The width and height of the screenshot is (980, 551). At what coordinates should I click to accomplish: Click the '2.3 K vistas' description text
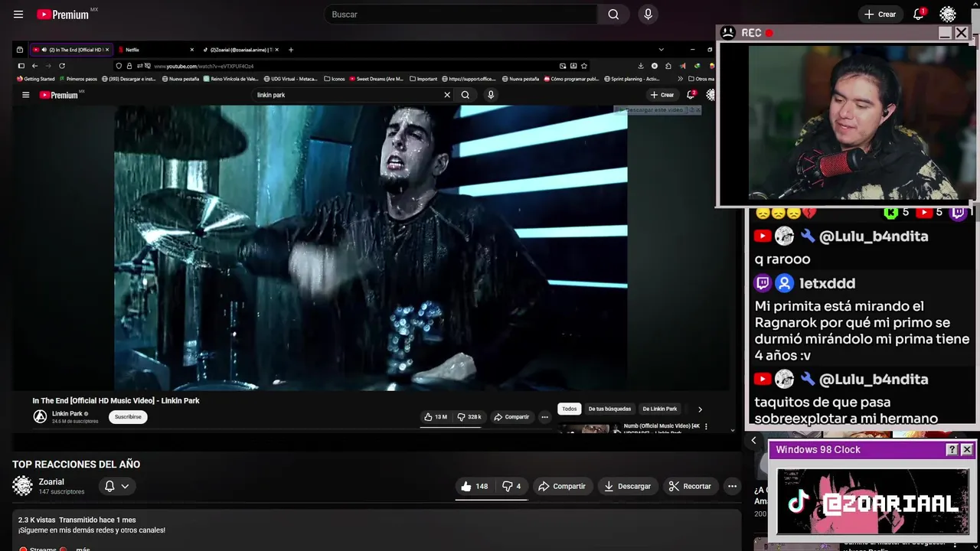pos(37,520)
